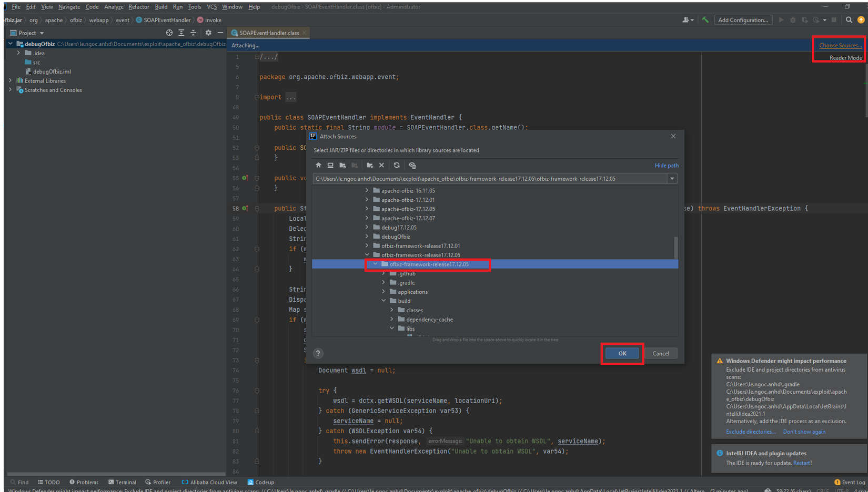Screen dimensions: 868x492
Task: Toggle Reader Mode in editor
Action: click(x=845, y=58)
